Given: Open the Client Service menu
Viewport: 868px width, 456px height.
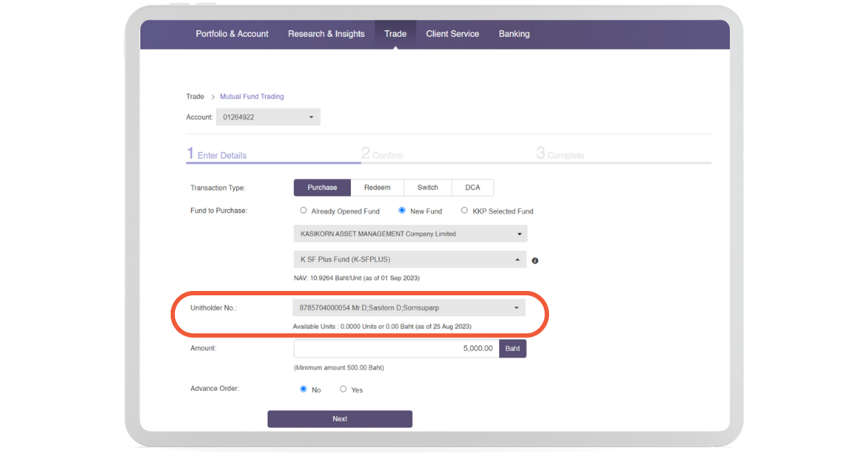Looking at the screenshot, I should click(452, 34).
